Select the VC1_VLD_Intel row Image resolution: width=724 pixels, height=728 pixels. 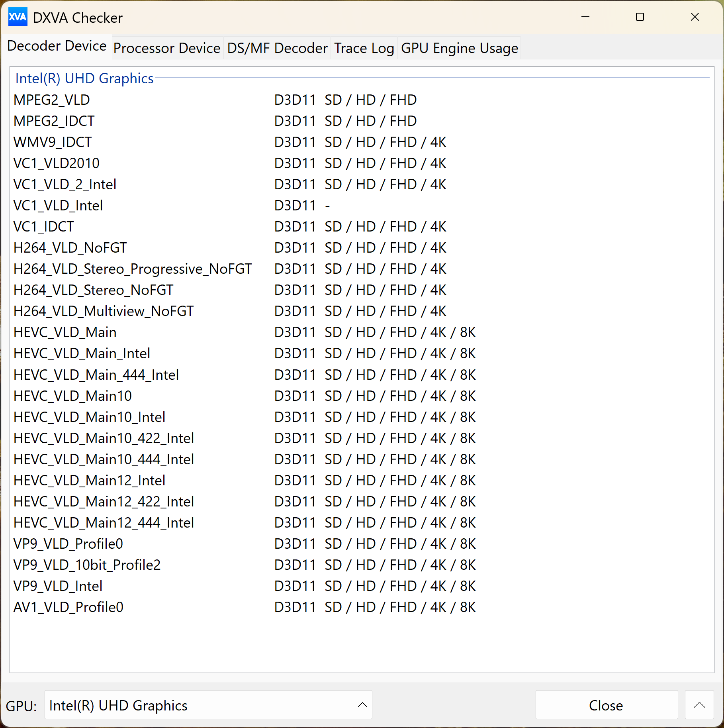58,205
